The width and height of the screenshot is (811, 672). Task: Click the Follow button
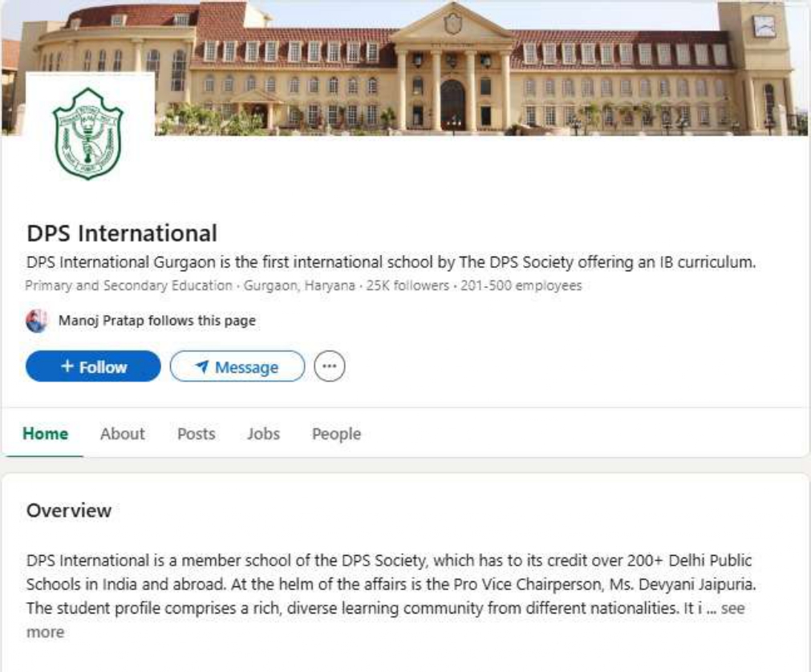click(x=93, y=366)
